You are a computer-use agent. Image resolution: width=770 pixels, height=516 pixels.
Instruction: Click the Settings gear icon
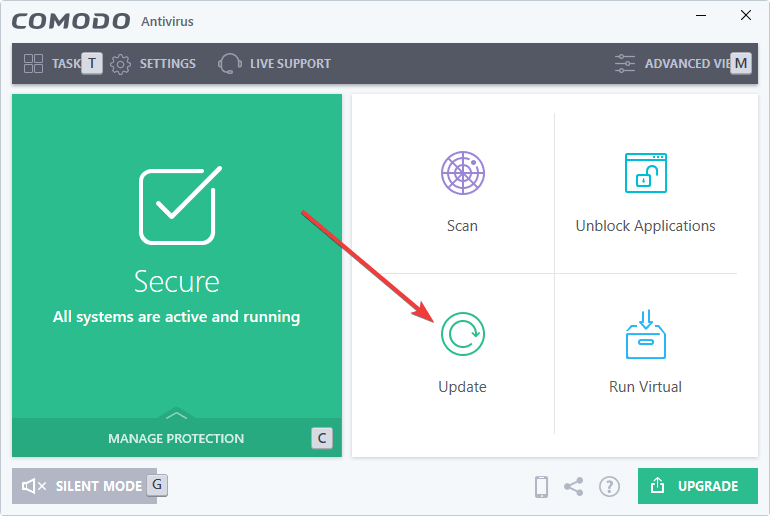120,64
